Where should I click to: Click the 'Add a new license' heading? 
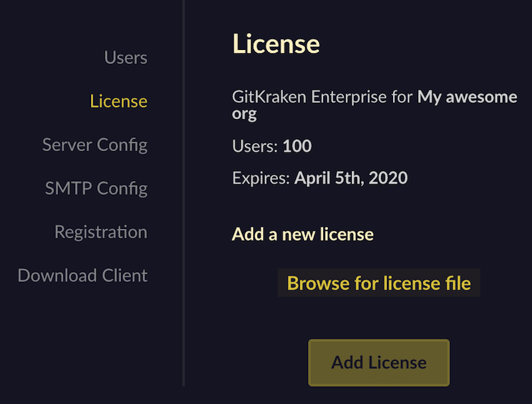(x=303, y=234)
